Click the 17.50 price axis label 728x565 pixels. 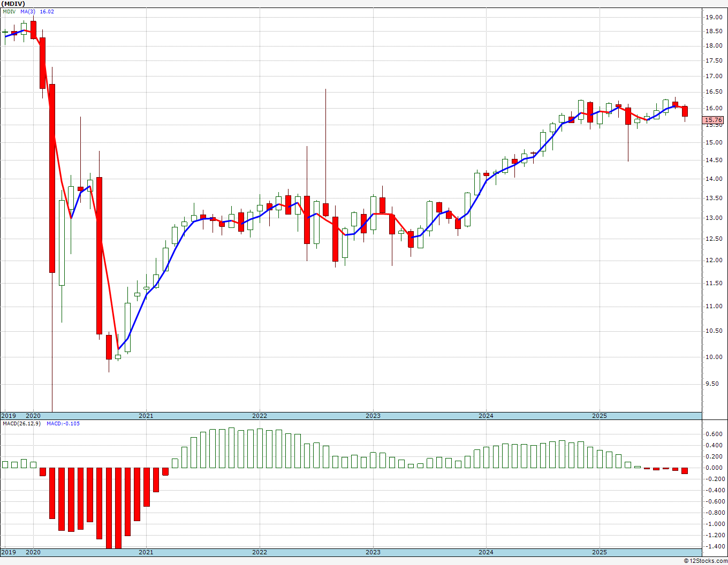[714, 61]
